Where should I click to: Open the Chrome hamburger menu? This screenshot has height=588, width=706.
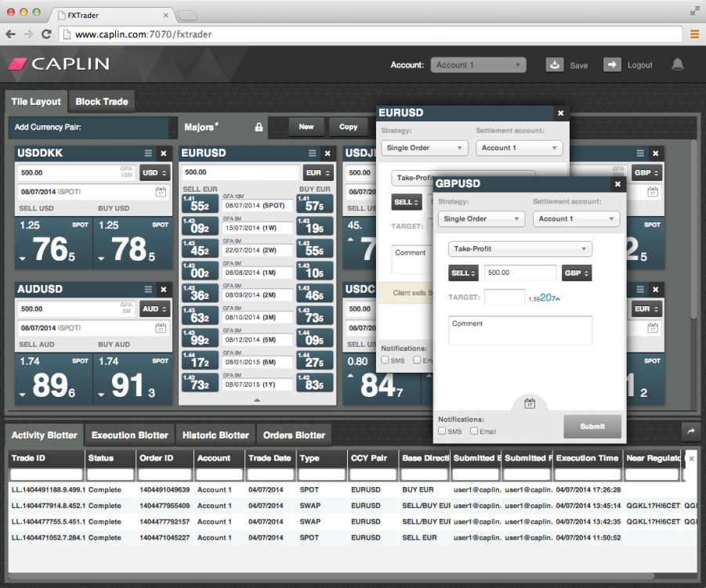695,34
